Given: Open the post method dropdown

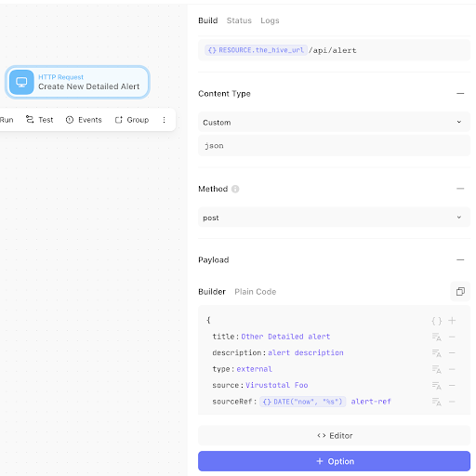Looking at the screenshot, I should [x=334, y=218].
